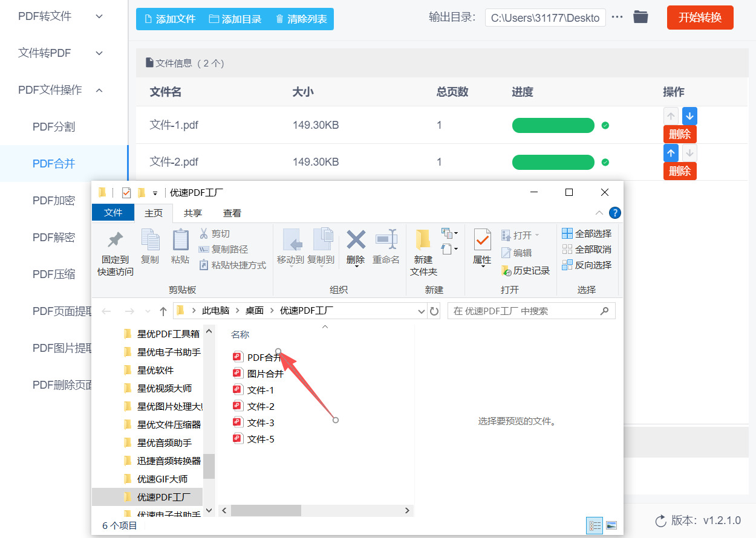Viewport: 756px width, 538px height.
Task: Collapse the Explorer ribbon chevron
Action: click(x=599, y=213)
